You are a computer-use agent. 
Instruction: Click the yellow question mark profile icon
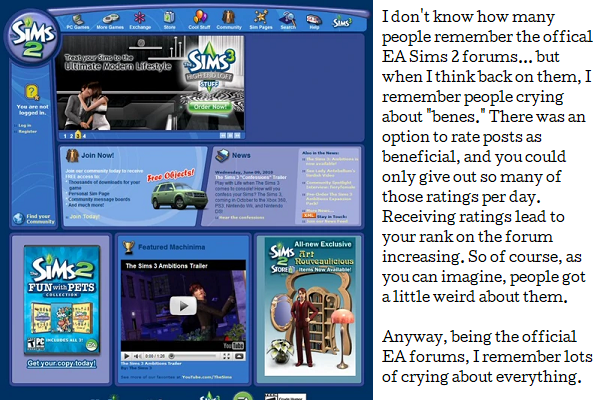click(x=32, y=92)
